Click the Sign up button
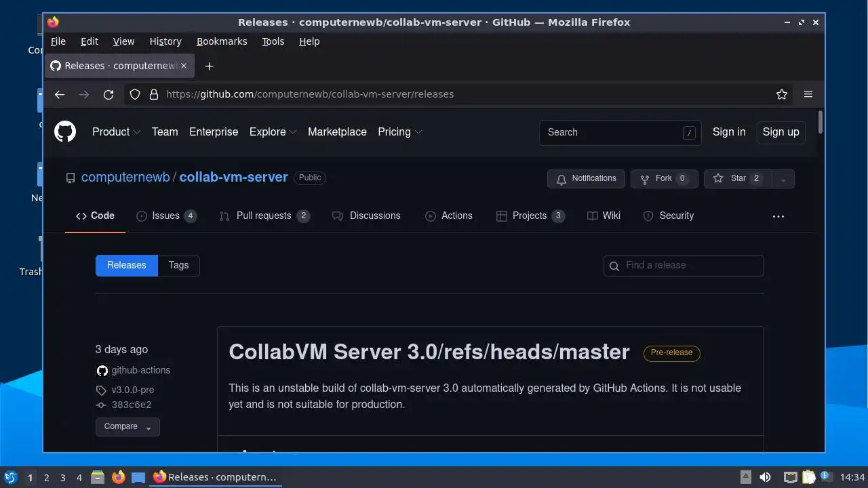The height and width of the screenshot is (488, 868). click(x=781, y=131)
